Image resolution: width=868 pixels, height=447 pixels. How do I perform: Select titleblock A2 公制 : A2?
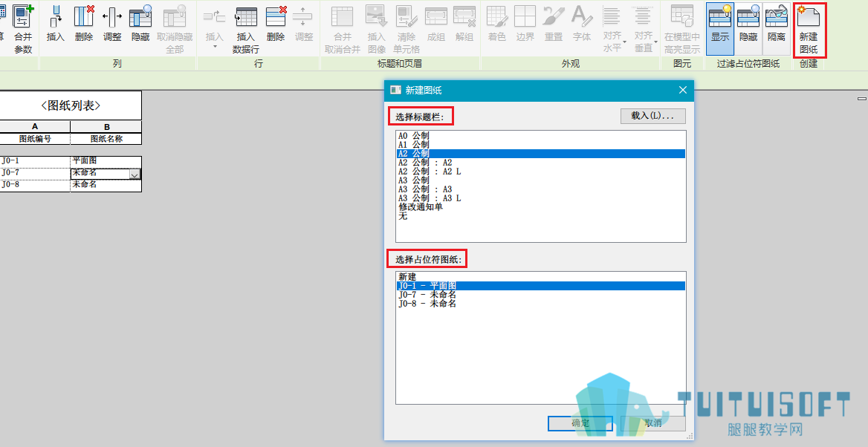541,162
